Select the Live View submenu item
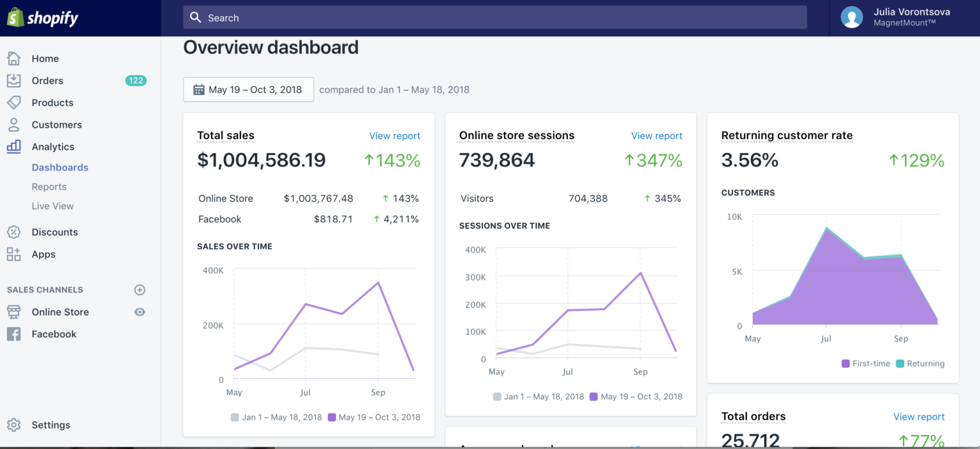Viewport: 980px width, 449px height. pos(53,206)
